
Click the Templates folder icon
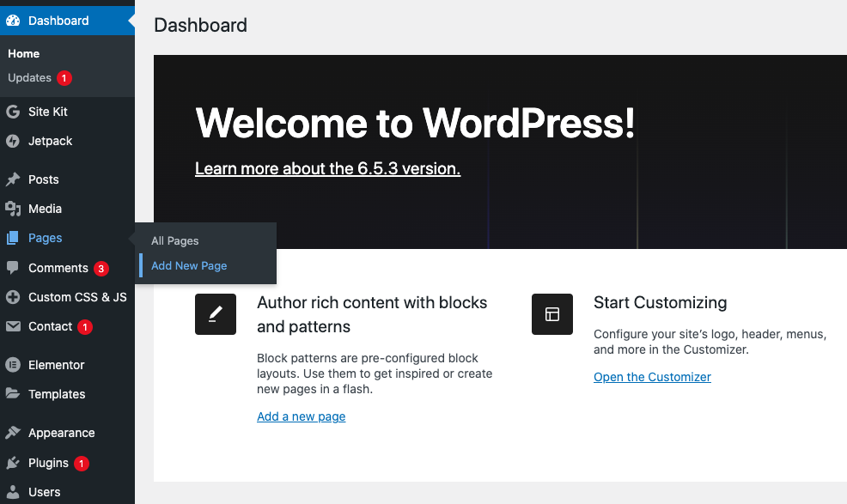click(x=13, y=393)
